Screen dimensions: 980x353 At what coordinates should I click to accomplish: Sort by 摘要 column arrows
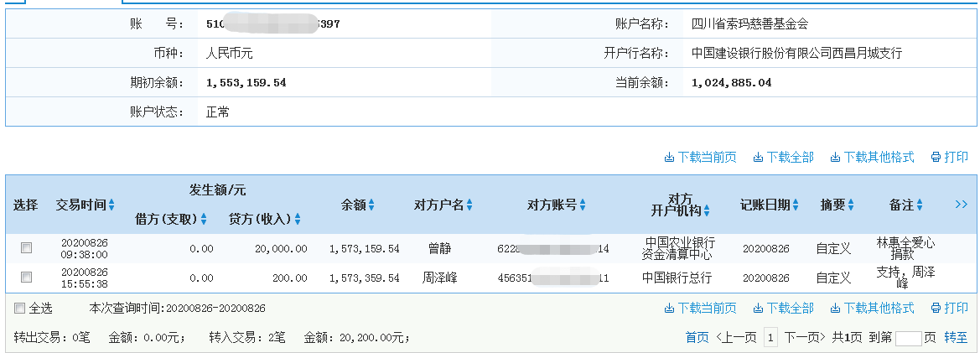pos(851,205)
